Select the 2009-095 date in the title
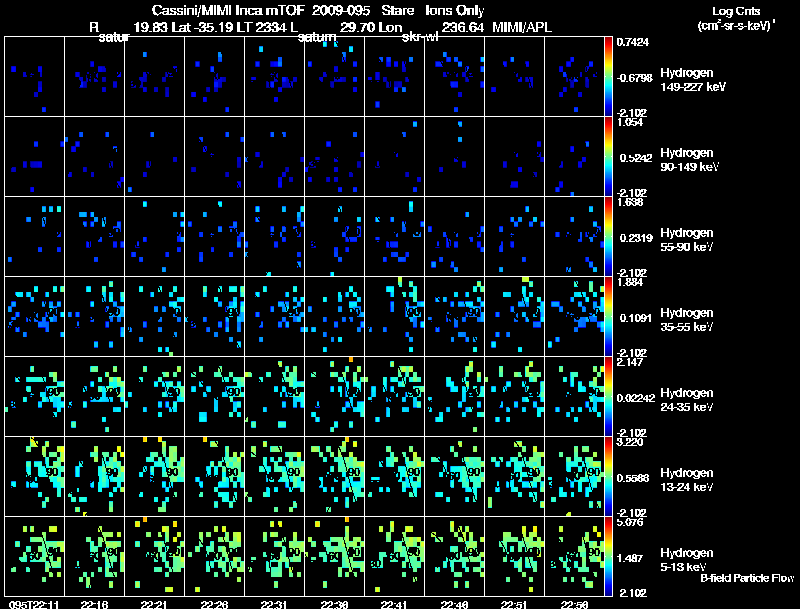 341,10
